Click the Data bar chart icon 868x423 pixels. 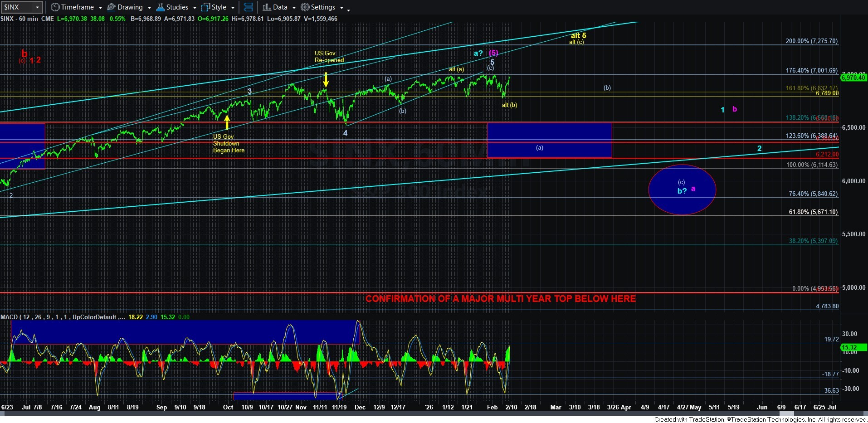coord(267,7)
